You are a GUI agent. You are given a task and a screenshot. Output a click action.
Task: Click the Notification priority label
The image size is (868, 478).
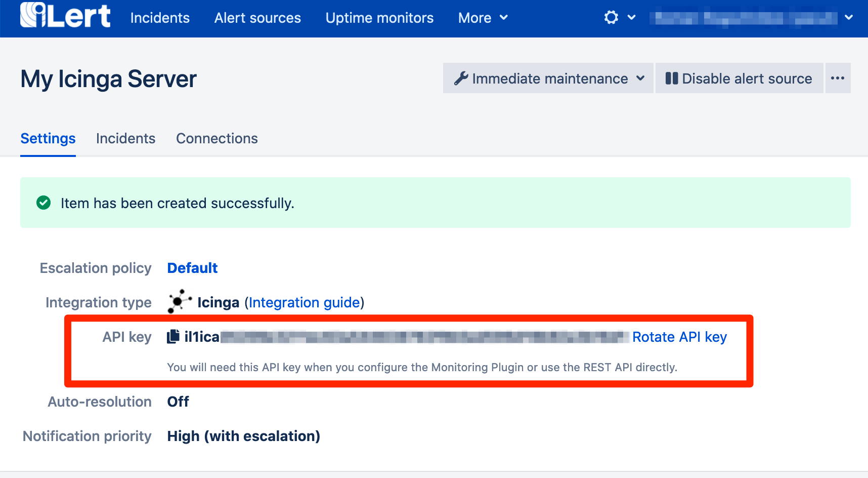click(87, 436)
